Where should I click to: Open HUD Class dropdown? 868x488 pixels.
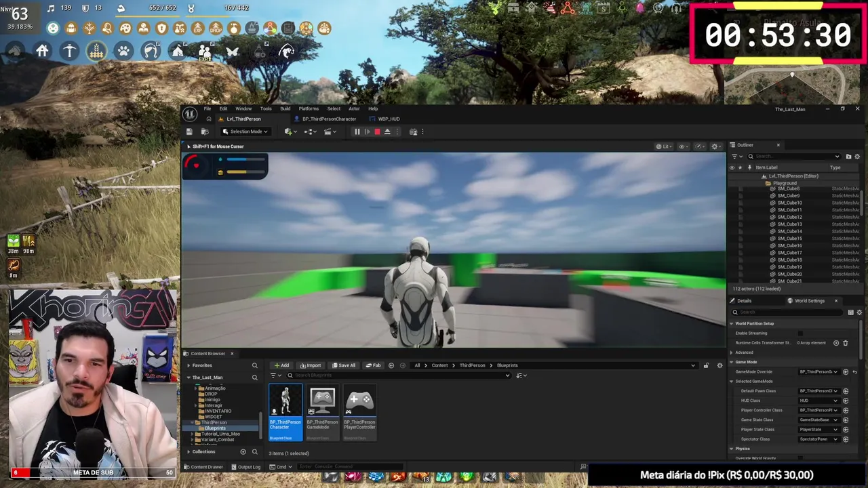pyautogui.click(x=819, y=401)
